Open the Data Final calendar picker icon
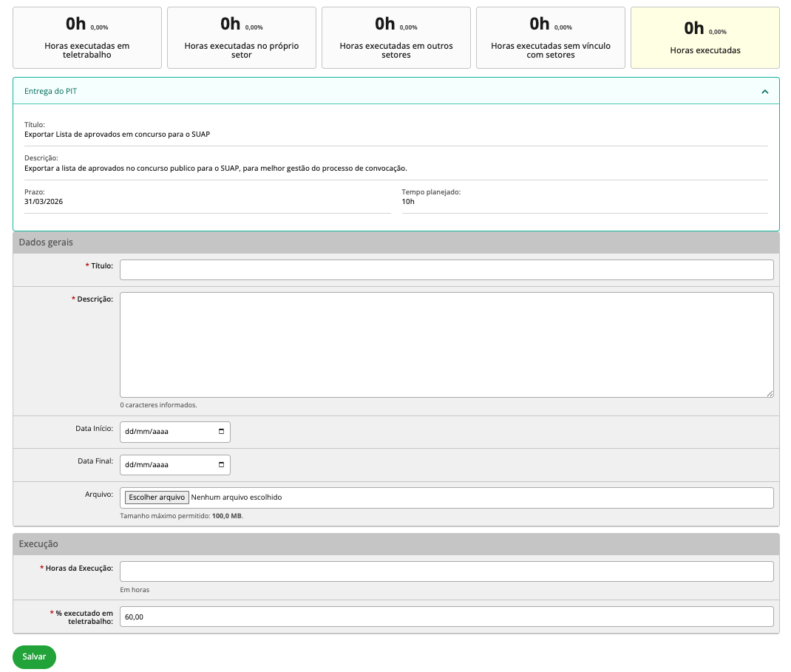 (221, 465)
